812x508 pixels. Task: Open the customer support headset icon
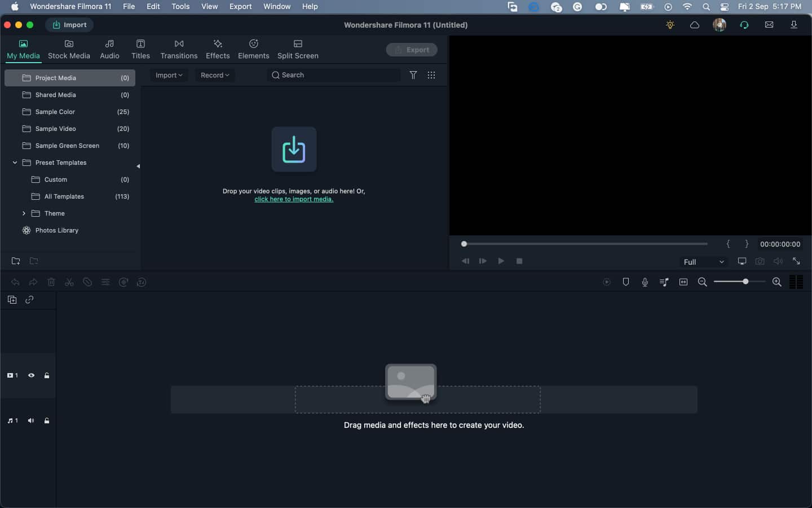(744, 25)
